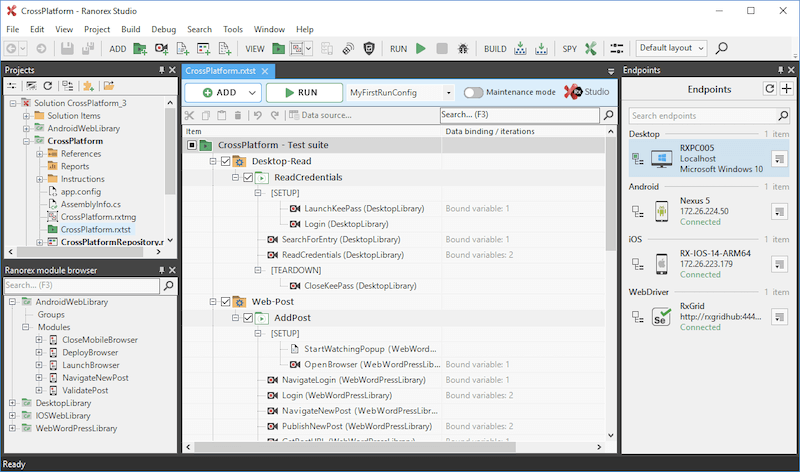
Task: Select CrossPlatform.rxtst in Projects tree
Action: click(x=95, y=230)
